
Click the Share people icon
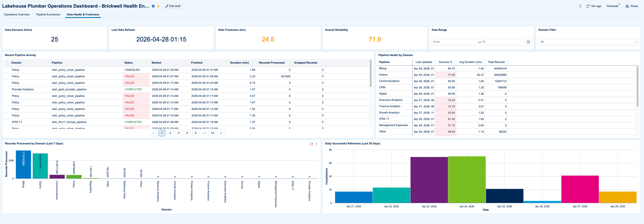[x=627, y=6]
